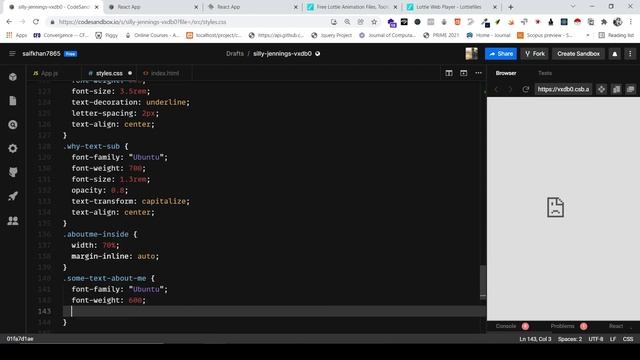Viewport: 640px width, 360px height.
Task: Click the preview crosshair inspect icon
Action: (x=601, y=89)
